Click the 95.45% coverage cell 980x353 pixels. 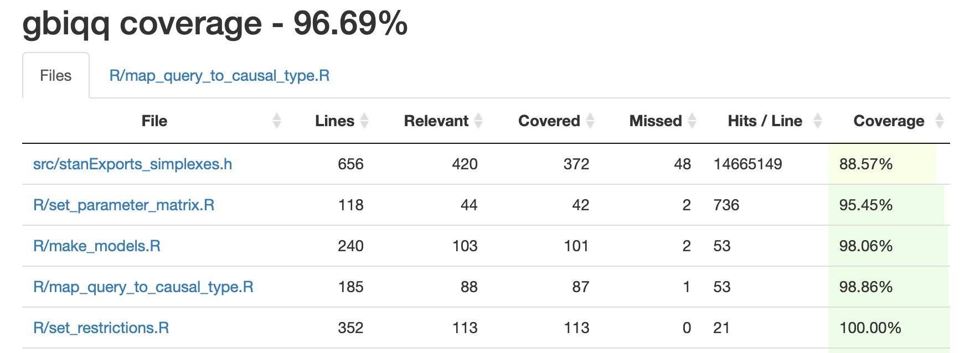pyautogui.click(x=866, y=205)
